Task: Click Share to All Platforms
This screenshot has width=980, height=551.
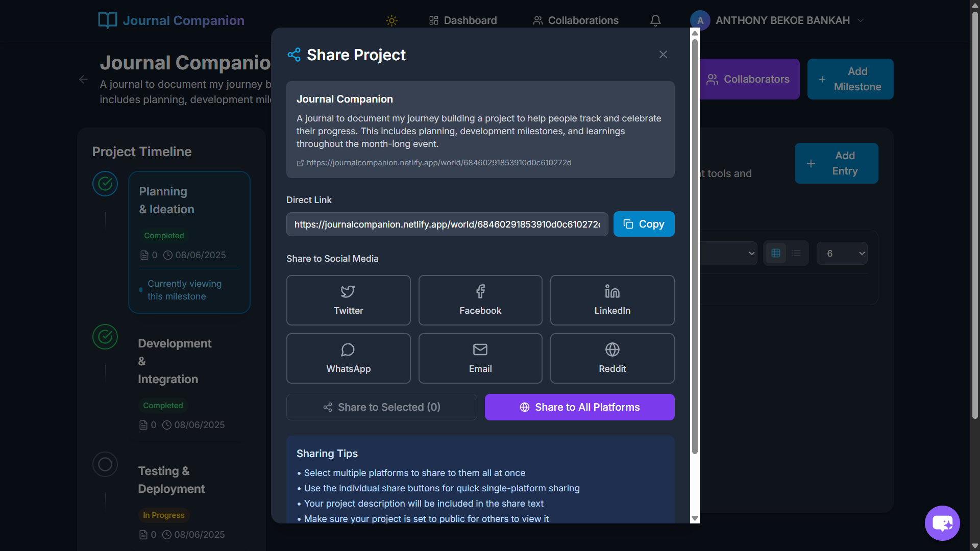Action: (579, 407)
